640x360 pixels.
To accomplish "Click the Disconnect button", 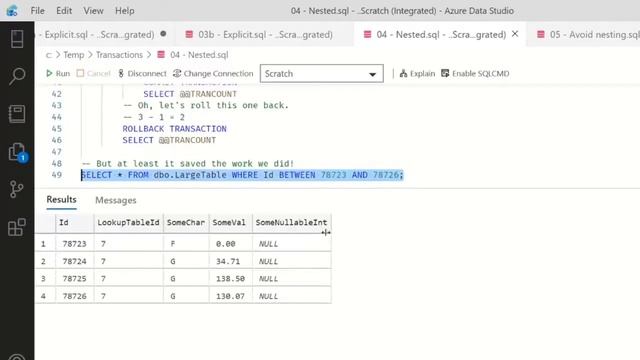I will (x=142, y=73).
